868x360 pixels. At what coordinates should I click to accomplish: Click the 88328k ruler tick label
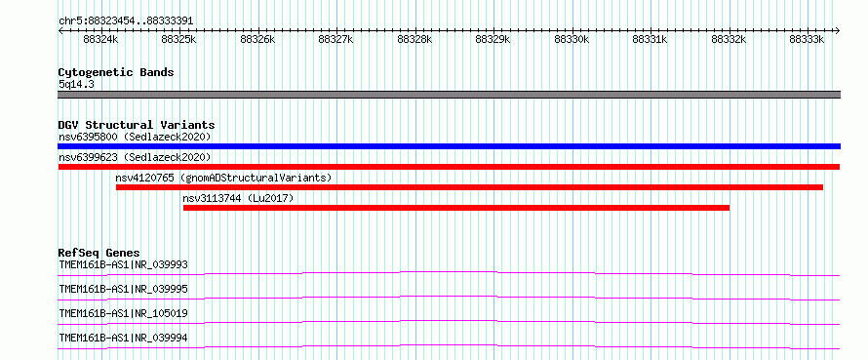pyautogui.click(x=415, y=39)
